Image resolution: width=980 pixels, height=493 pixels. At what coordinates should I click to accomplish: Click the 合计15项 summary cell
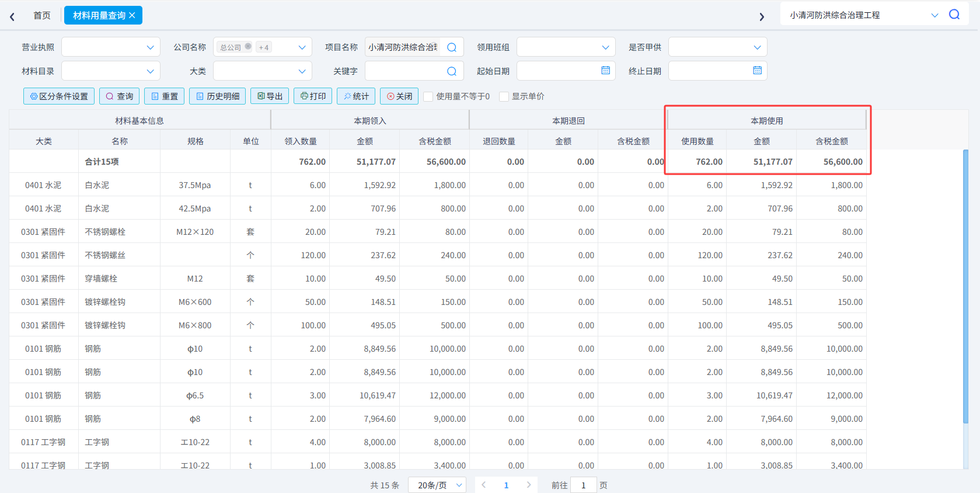click(120, 162)
